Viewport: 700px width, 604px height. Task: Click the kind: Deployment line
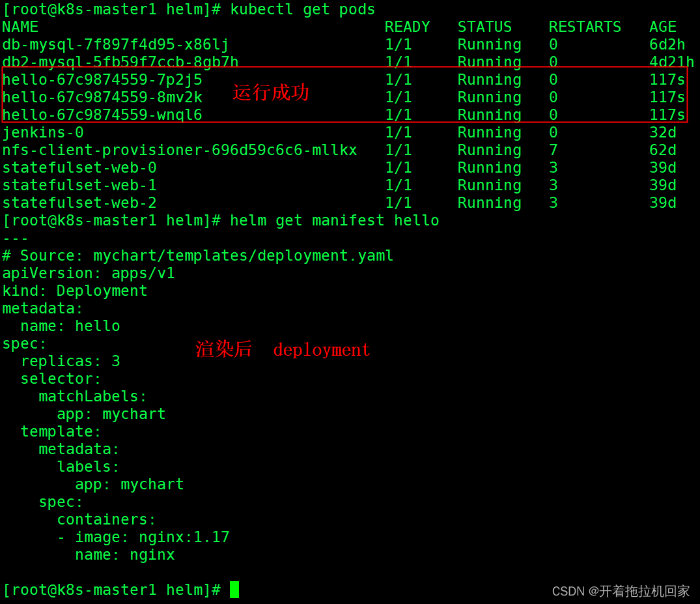[x=75, y=291]
